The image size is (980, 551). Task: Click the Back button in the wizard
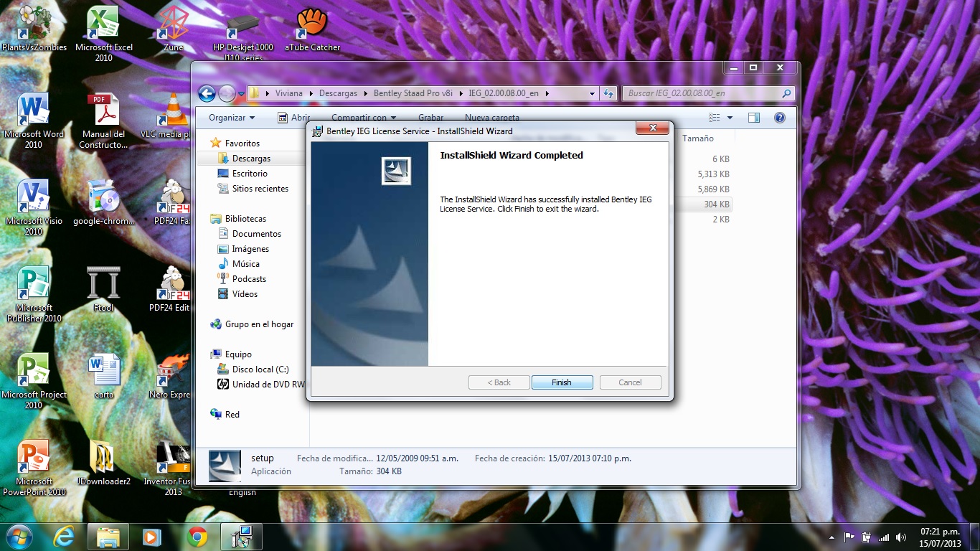click(499, 382)
